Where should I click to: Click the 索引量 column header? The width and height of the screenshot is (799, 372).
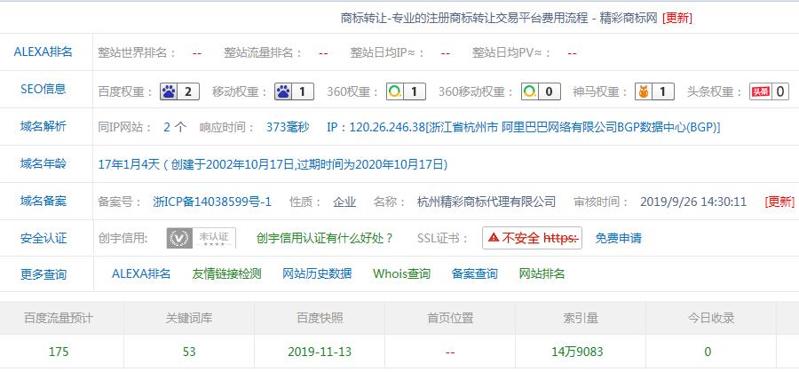(580, 318)
